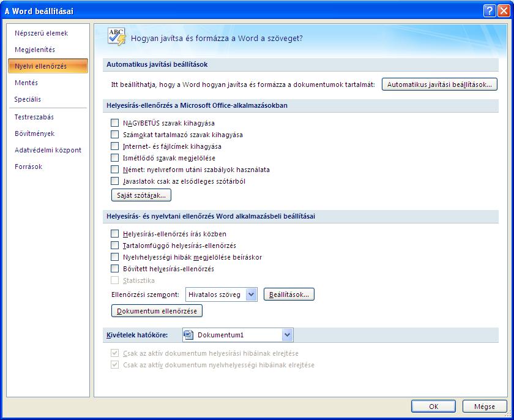Viewport: 514px width, 420px height.
Task: Click Dokumentum ellenőrzése button
Action: pyautogui.click(x=157, y=311)
